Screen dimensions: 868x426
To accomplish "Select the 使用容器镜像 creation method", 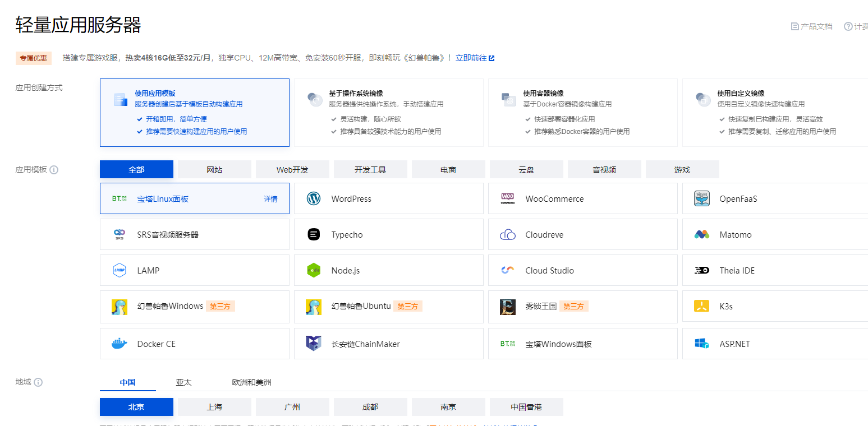I will (583, 113).
